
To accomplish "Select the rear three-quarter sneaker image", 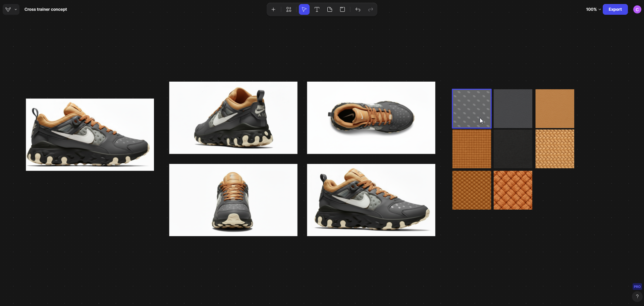I will 233,118.
